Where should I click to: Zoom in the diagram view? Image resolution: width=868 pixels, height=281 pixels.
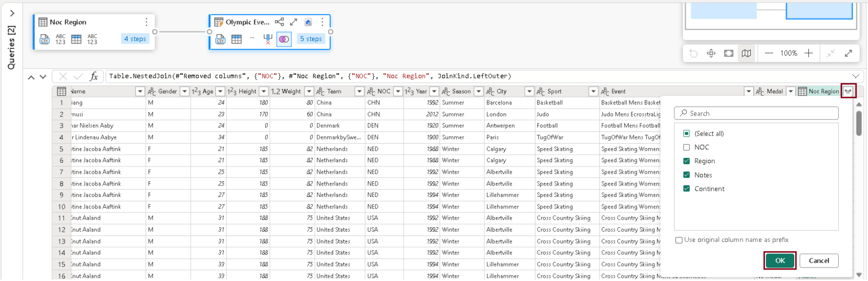(808, 53)
